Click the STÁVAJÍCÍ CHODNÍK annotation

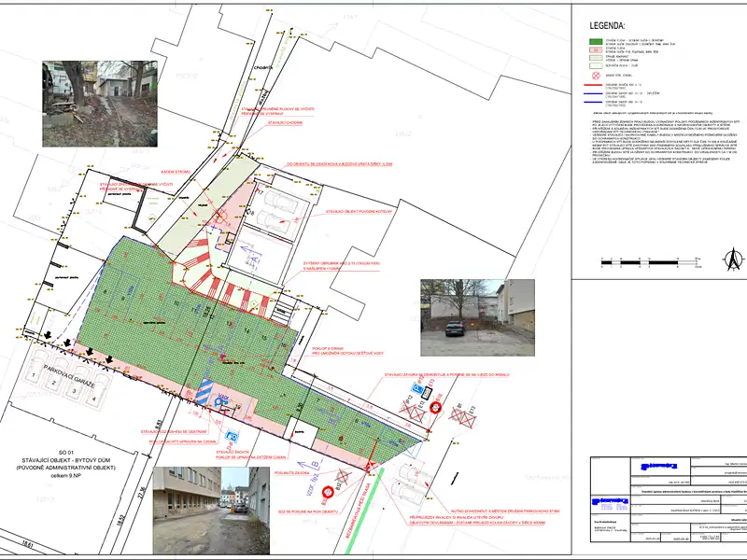[x=286, y=123]
